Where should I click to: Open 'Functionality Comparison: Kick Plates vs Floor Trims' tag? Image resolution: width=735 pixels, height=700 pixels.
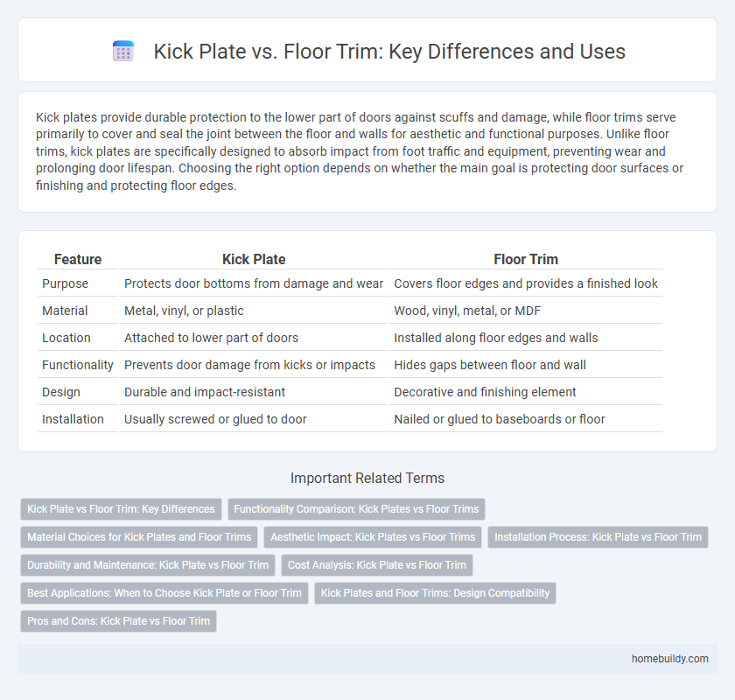pos(356,509)
